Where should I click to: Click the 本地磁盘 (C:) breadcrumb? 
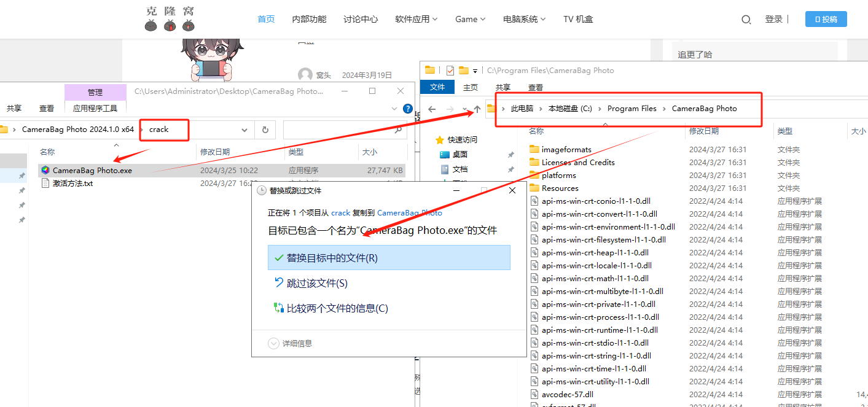coord(570,108)
